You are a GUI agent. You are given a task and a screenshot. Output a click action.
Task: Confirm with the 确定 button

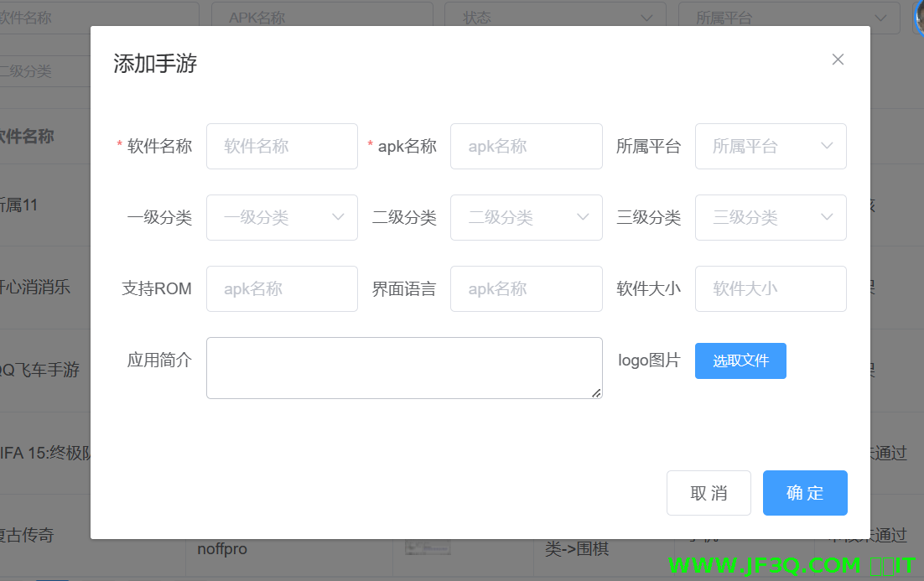[805, 493]
